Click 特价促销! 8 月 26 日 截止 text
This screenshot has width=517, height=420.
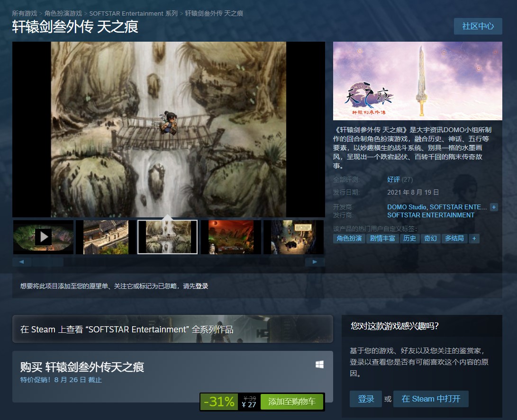61,380
